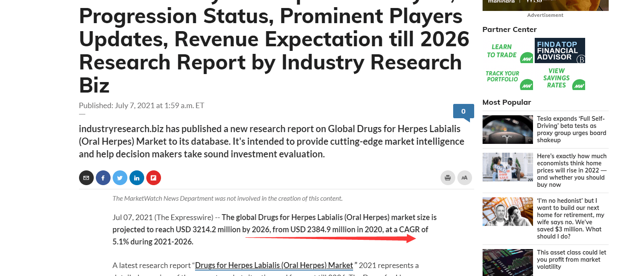Screen dimensions: 644x276
Task: Open View Savings Rates partner tile
Action: point(560,78)
